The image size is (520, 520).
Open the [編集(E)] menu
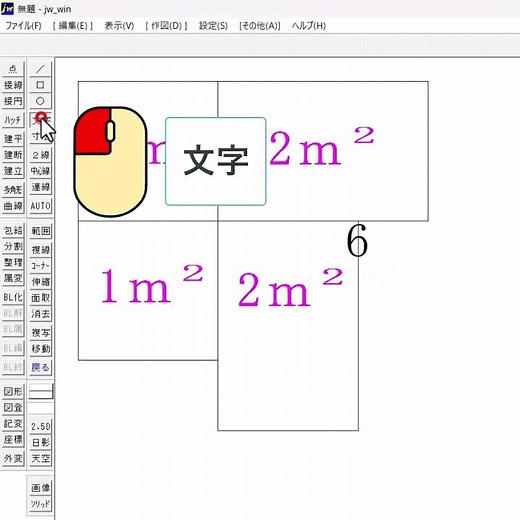[x=73, y=26]
